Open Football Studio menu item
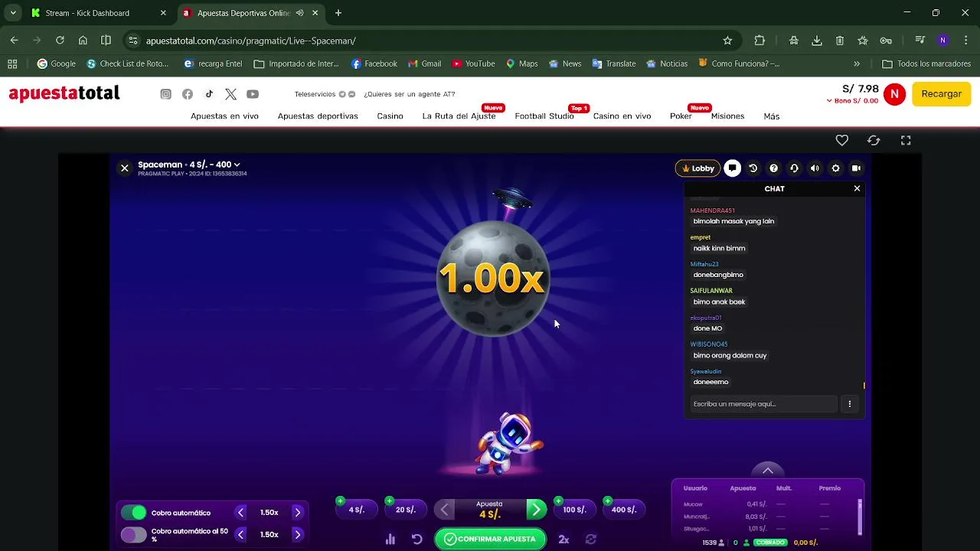The width and height of the screenshot is (980, 551). 544,116
